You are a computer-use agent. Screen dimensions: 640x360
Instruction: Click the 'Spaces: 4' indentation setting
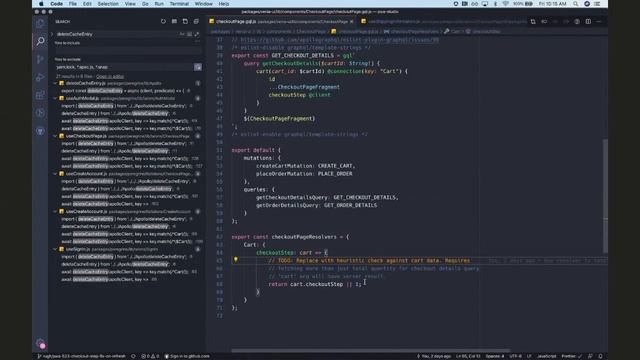[495, 356]
